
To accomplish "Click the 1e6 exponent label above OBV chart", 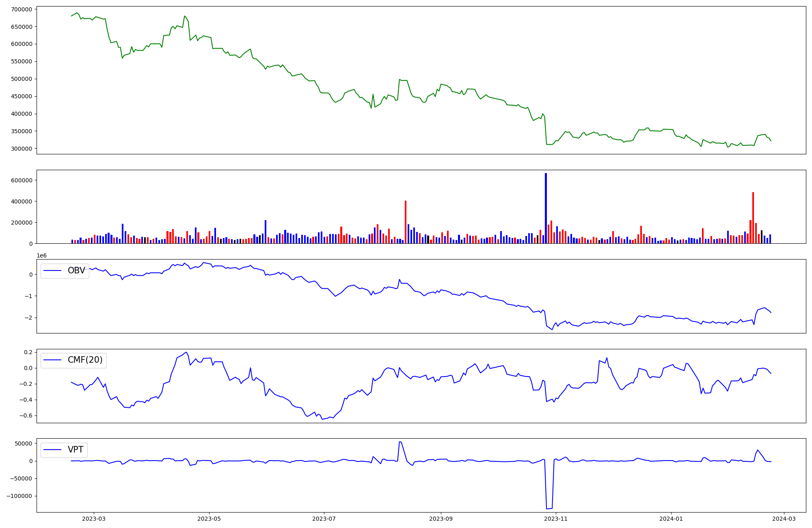I will 41,255.
